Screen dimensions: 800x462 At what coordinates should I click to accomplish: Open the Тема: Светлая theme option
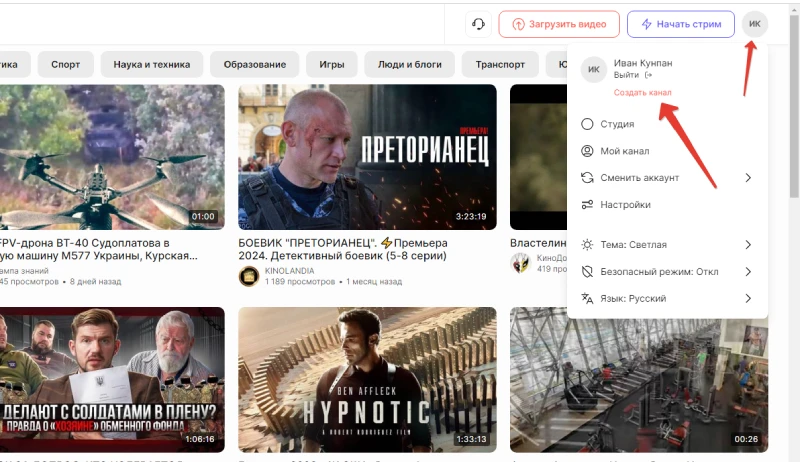(x=667, y=245)
